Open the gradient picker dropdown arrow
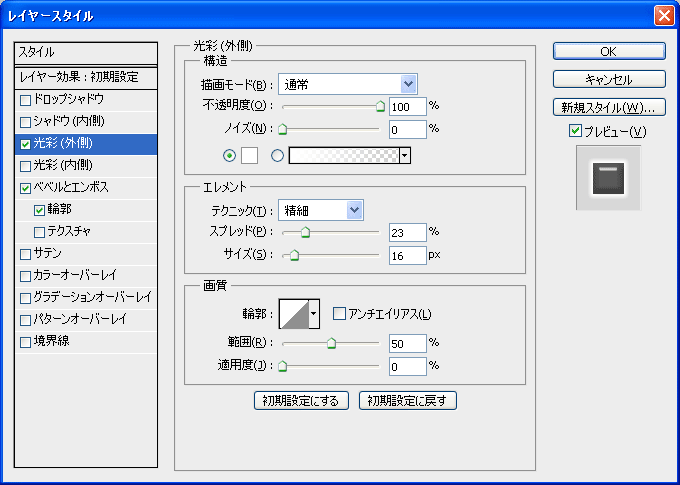This screenshot has width=680, height=485. click(x=405, y=155)
